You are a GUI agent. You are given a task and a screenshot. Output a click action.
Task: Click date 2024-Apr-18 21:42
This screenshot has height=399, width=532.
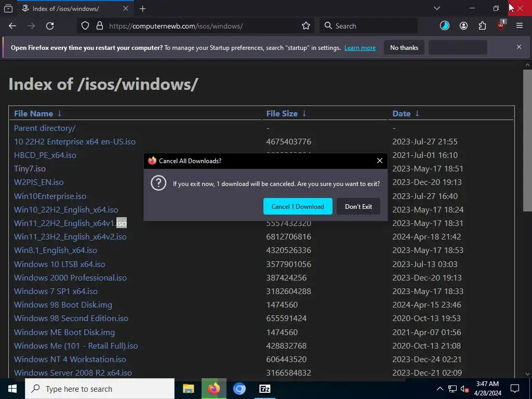427,237
